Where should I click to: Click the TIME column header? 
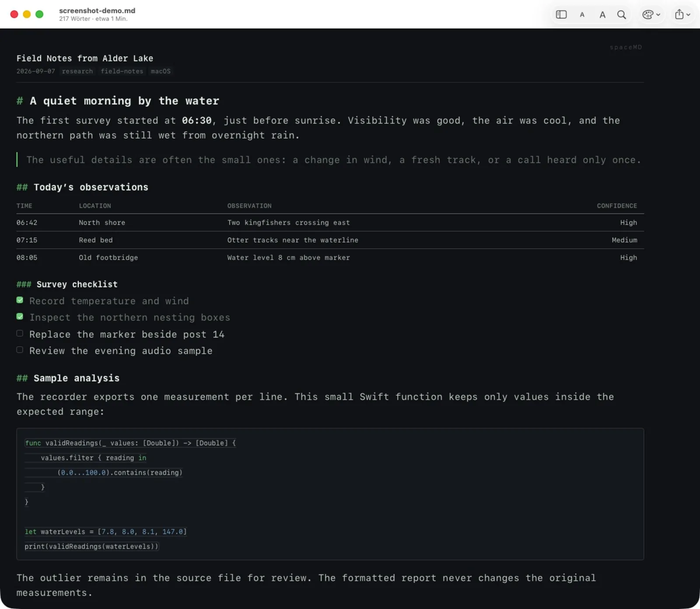(x=24, y=206)
